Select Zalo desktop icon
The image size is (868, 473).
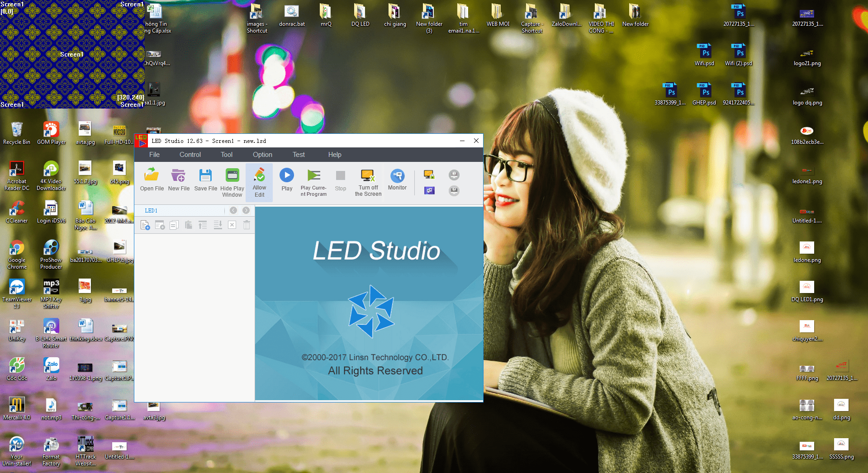pyautogui.click(x=51, y=369)
